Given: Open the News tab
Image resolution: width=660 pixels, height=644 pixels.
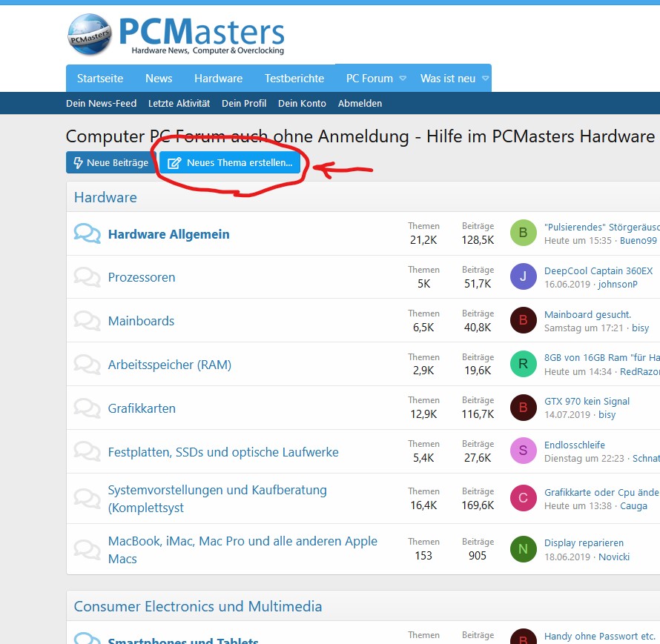Looking at the screenshot, I should (159, 79).
